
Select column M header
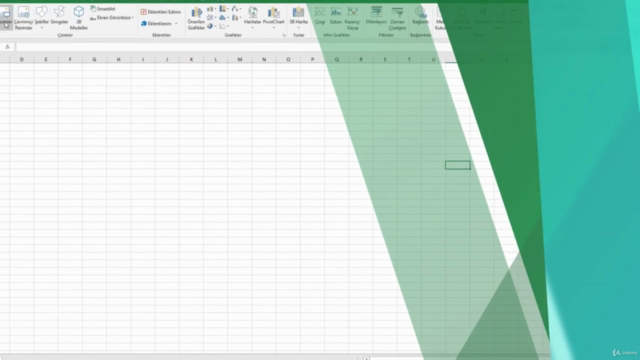click(x=240, y=60)
